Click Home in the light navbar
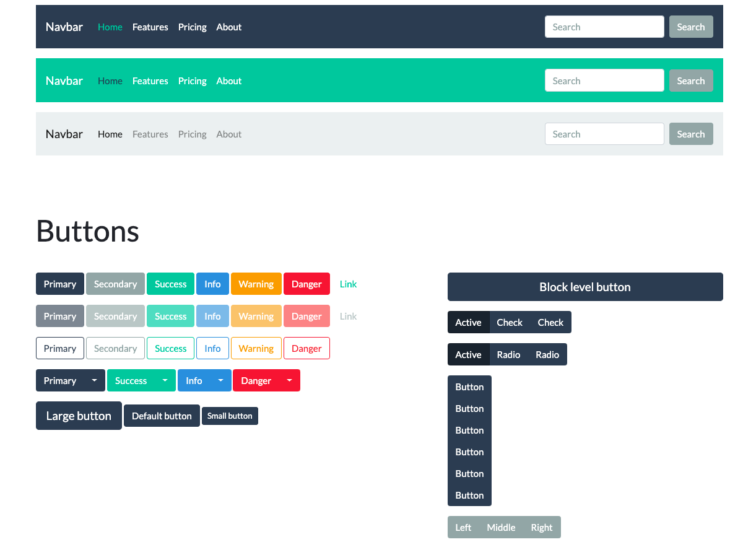 pyautogui.click(x=110, y=134)
